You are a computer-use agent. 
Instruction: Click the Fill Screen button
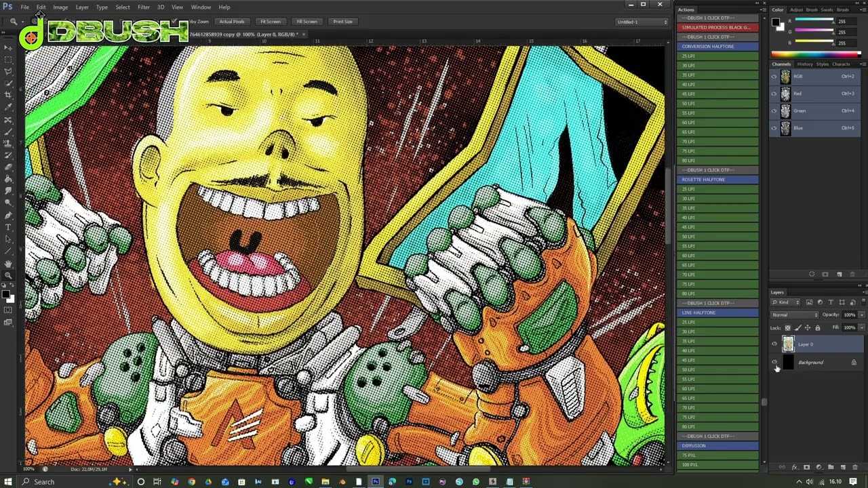click(x=307, y=22)
